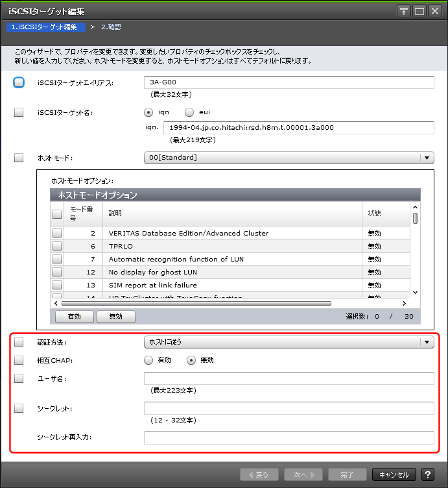Viewport: 448px width, 488px height.
Task: Click 'Automatic recognition function of LUN' cell
Action: point(232,259)
